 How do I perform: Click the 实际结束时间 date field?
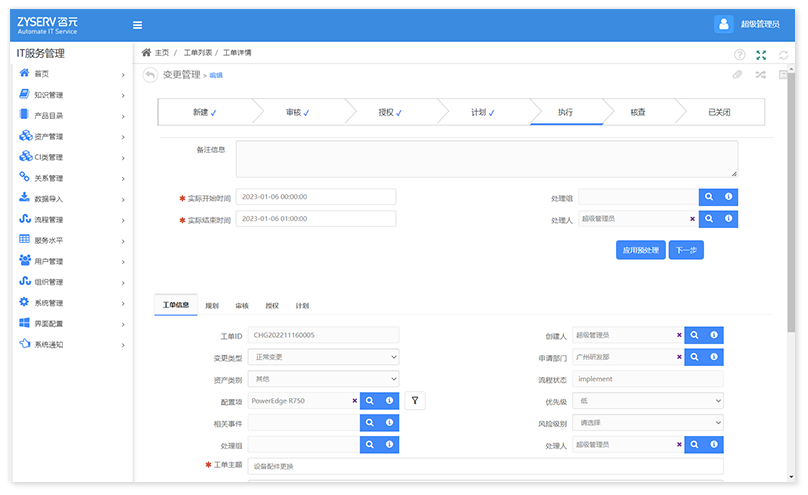(316, 219)
